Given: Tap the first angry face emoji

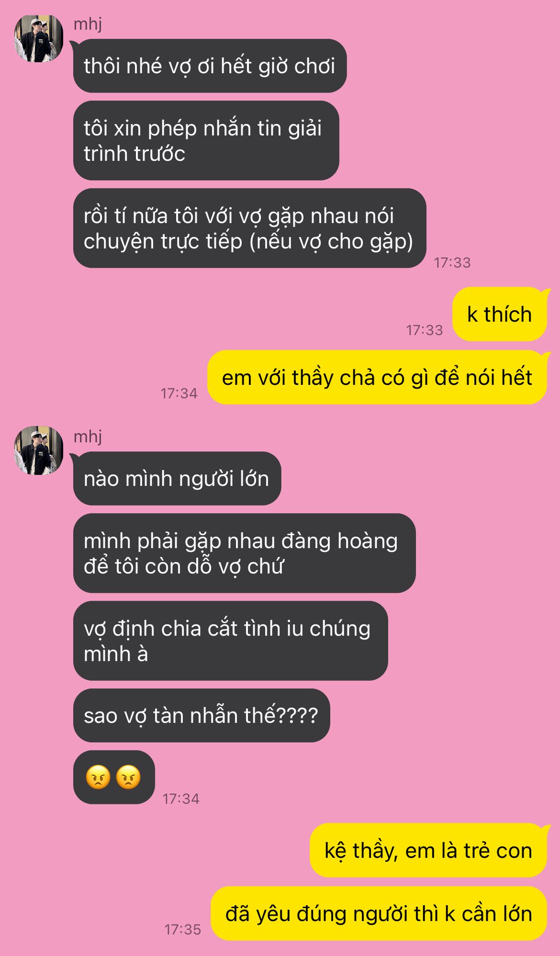Looking at the screenshot, I should 98,777.
